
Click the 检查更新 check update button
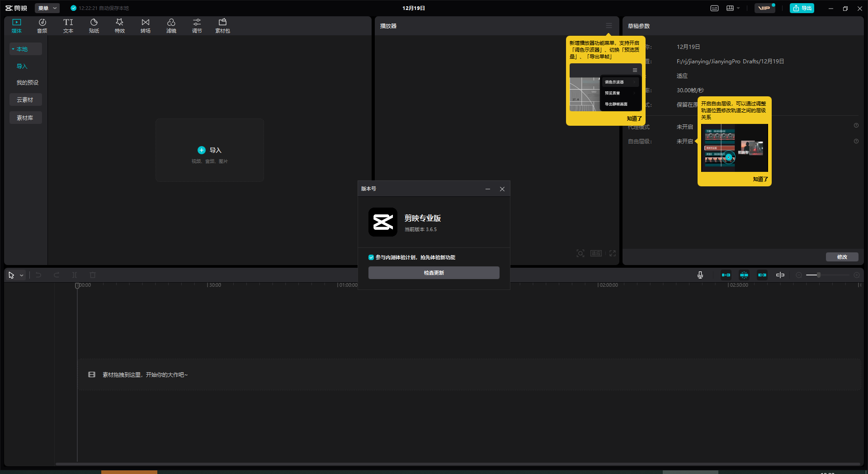434,273
